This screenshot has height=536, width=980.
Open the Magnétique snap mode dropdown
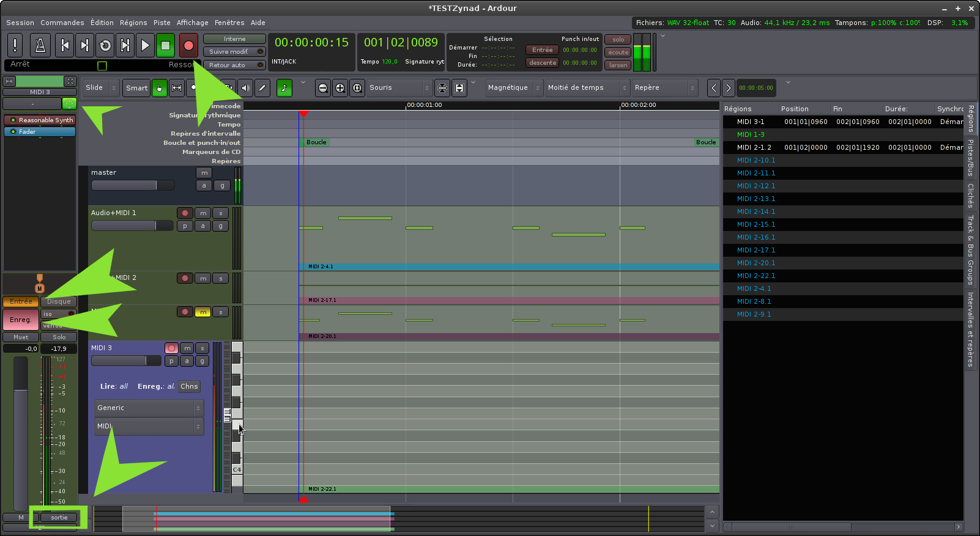(x=513, y=88)
